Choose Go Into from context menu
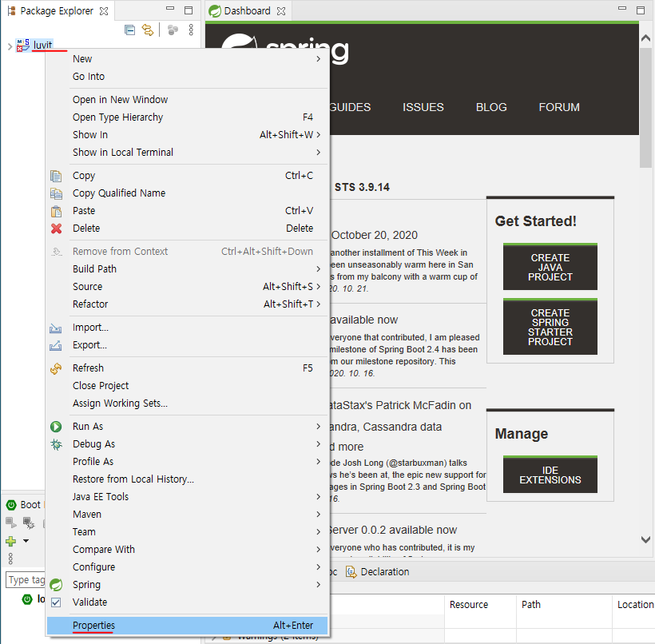 pyautogui.click(x=187, y=77)
